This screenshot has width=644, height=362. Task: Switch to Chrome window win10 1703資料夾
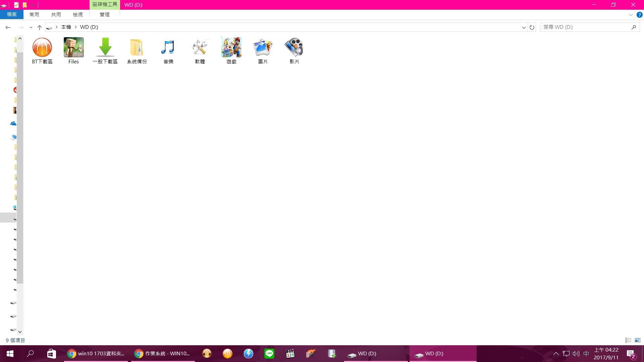(96, 354)
